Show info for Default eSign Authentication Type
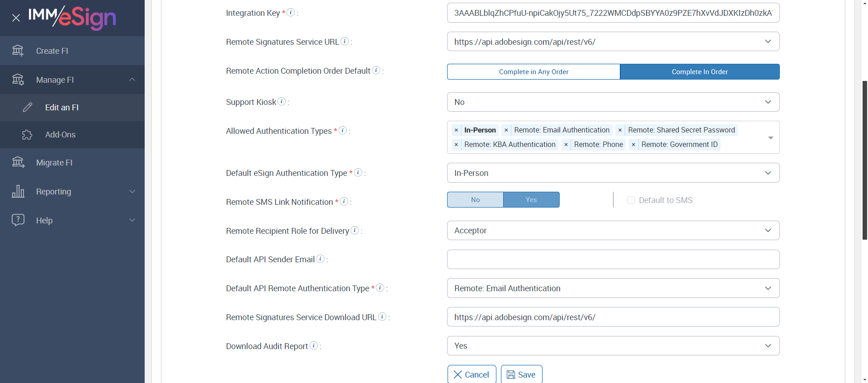Viewport: 868px width, 383px height. 358,172
